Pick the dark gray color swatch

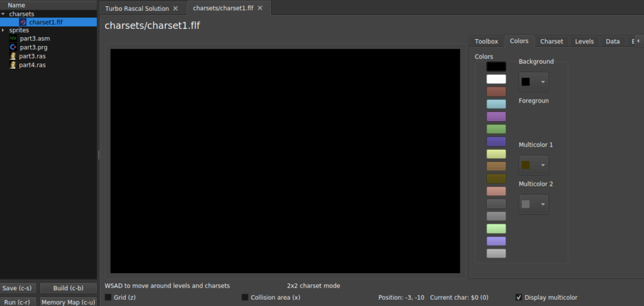496,203
